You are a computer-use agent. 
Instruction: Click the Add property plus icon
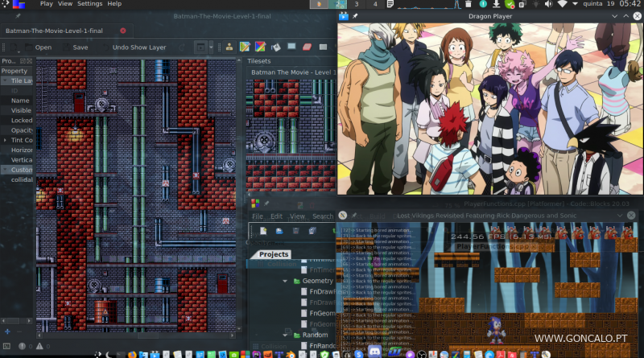point(7,331)
